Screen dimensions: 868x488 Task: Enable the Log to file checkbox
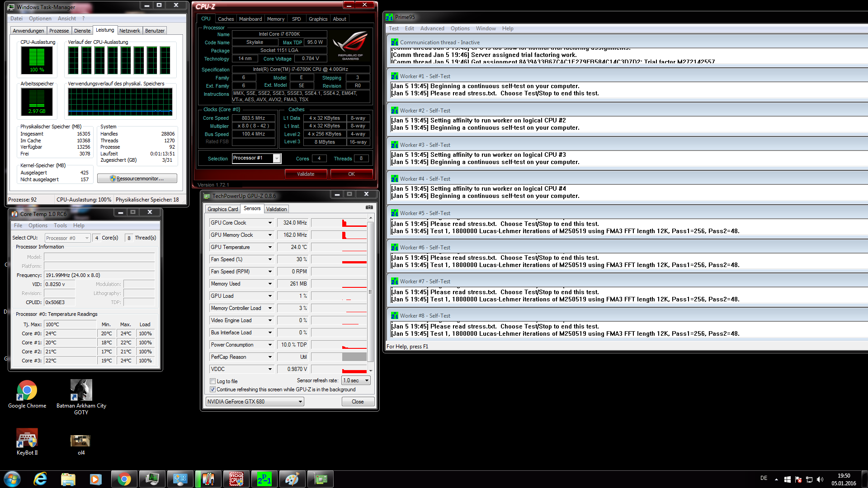coord(213,381)
